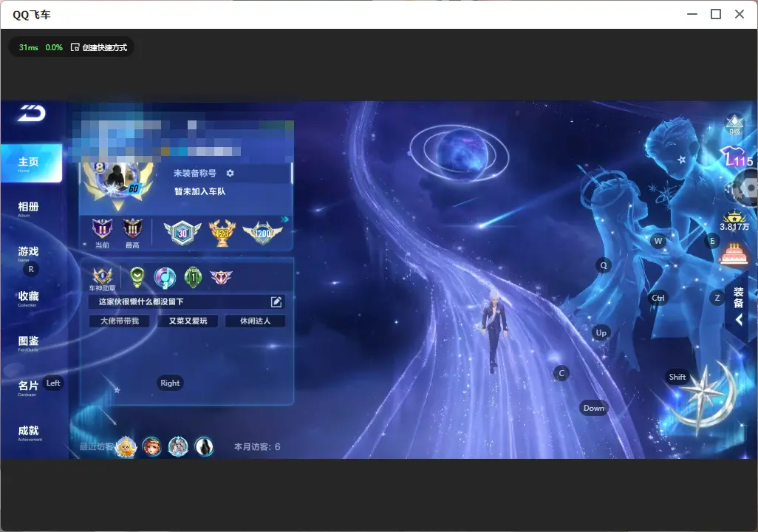Click the Q key overlay marker
This screenshot has height=532, width=758.
[x=604, y=265]
